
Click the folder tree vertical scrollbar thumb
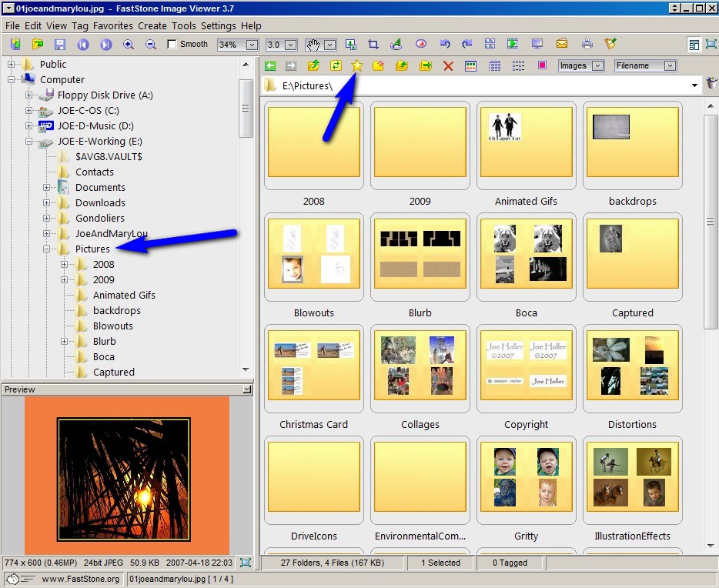pyautogui.click(x=246, y=109)
